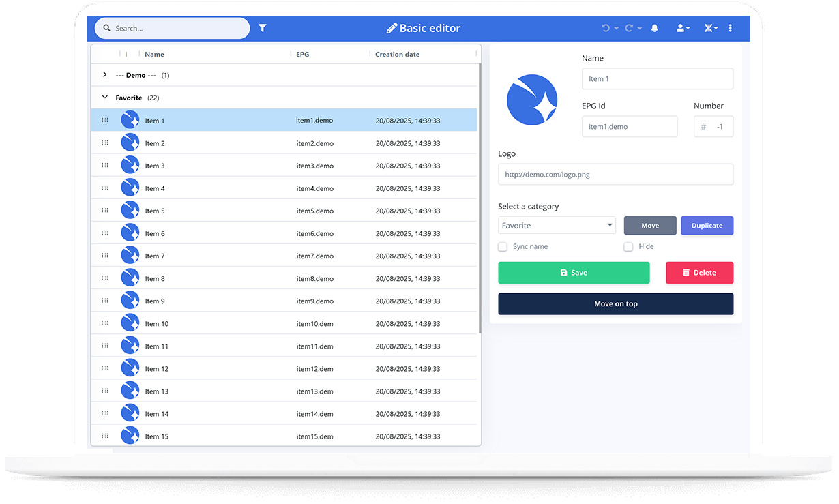Open the Select a category dropdown
Image resolution: width=839 pixels, height=504 pixels.
tap(557, 225)
